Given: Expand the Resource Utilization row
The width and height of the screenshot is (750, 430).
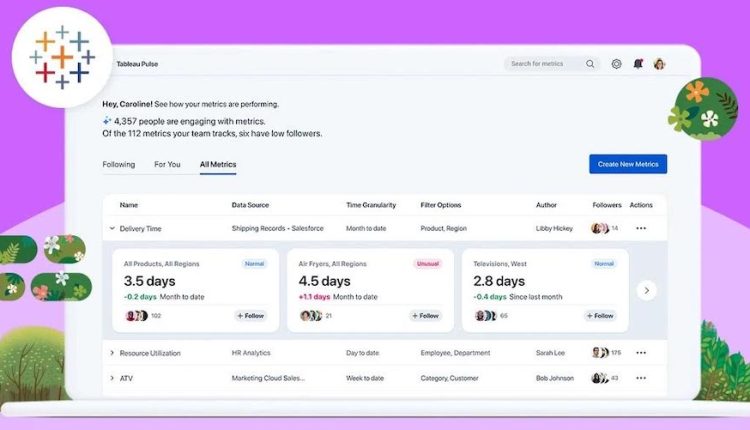Looking at the screenshot, I should tap(112, 353).
